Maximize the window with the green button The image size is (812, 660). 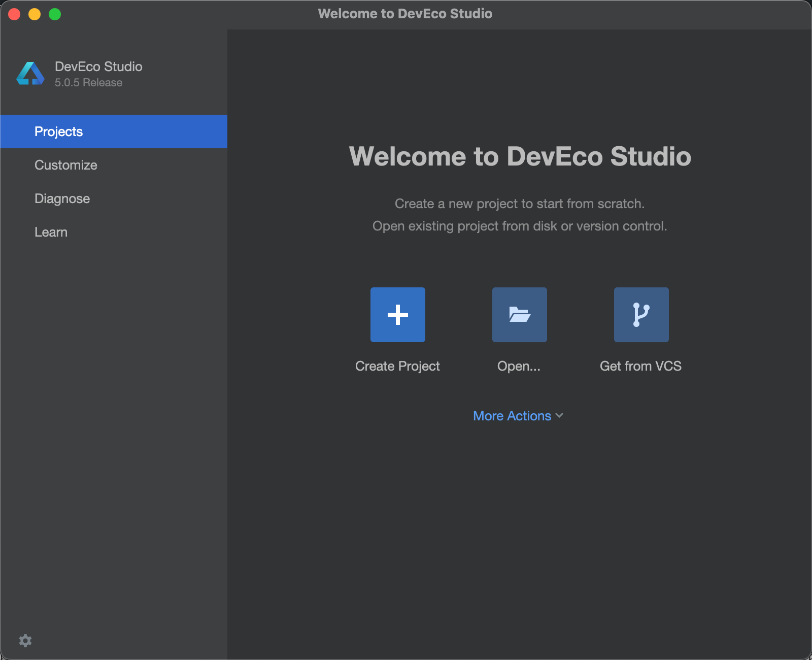coord(55,14)
